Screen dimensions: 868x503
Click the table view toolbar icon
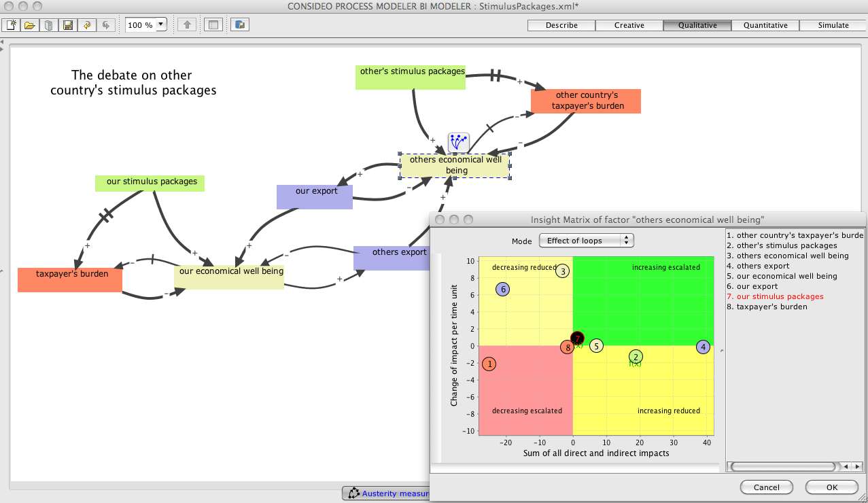(x=213, y=25)
